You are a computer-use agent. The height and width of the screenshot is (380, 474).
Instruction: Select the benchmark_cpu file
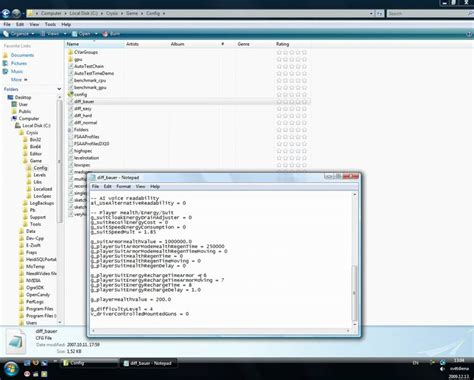[90, 80]
